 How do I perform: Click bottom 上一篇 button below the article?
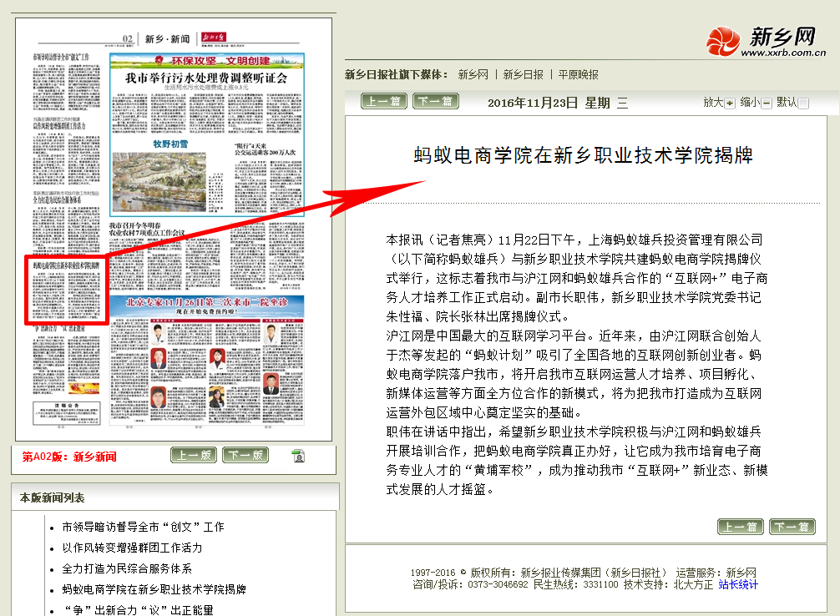click(741, 527)
